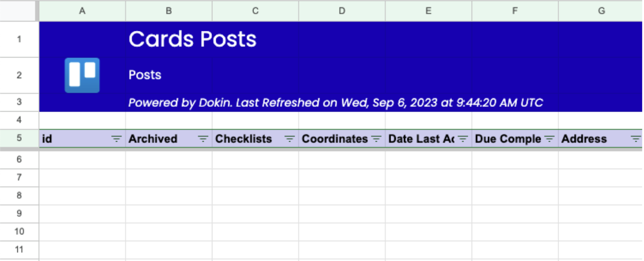Select column D header
Screen dimensions: 644x261
(342, 11)
